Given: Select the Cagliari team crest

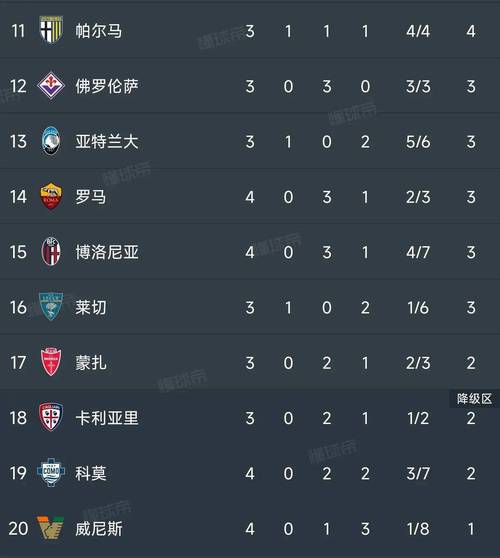Looking at the screenshot, I should point(51,417).
